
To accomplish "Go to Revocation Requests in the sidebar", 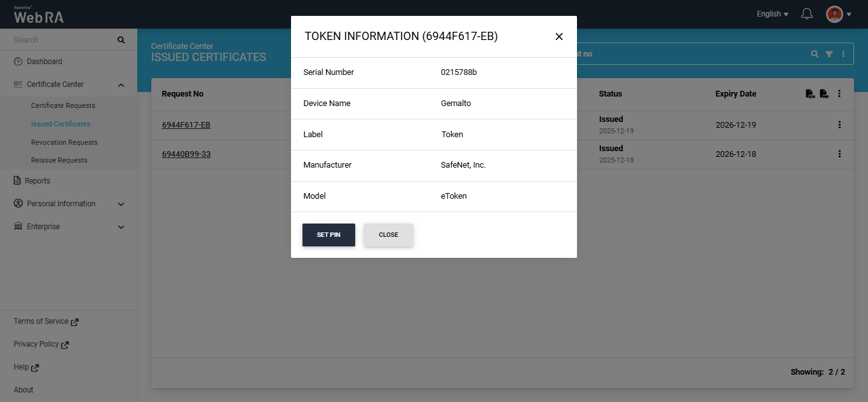I will click(64, 142).
